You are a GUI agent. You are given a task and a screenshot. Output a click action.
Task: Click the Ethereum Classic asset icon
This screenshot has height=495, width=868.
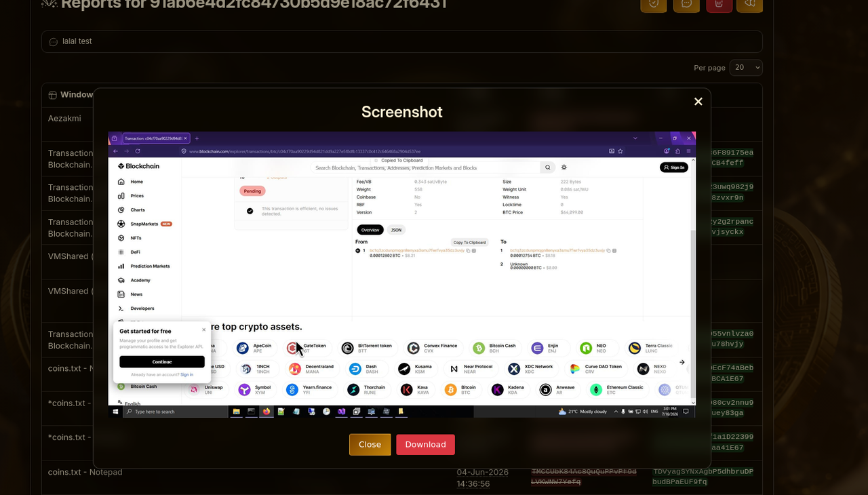596,390
